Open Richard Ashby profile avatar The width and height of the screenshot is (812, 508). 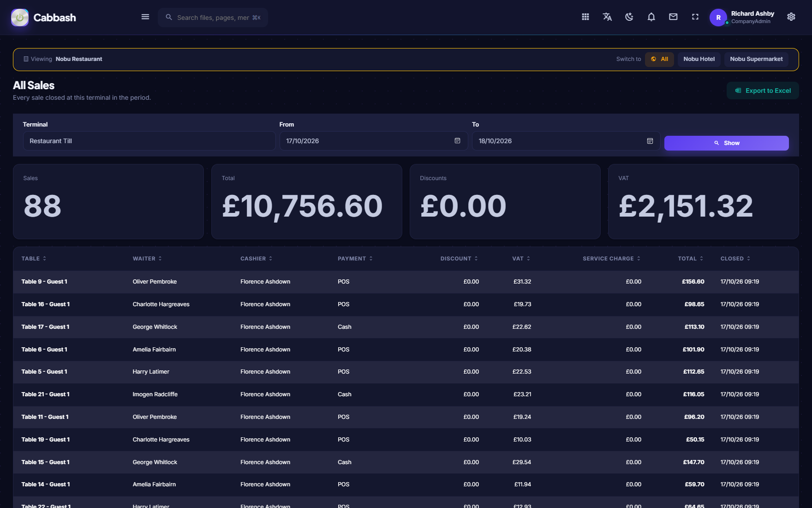pyautogui.click(x=718, y=18)
